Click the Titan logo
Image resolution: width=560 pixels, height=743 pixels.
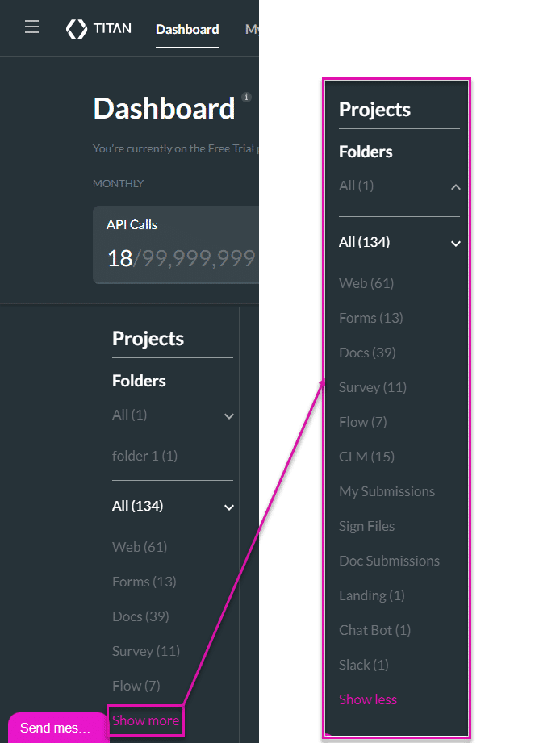pos(98,29)
